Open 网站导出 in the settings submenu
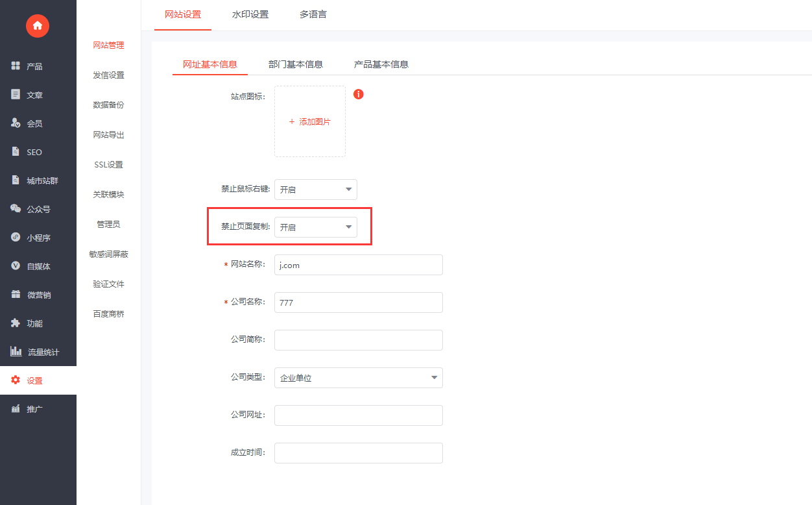Viewport: 812px width, 505px height. (x=108, y=135)
